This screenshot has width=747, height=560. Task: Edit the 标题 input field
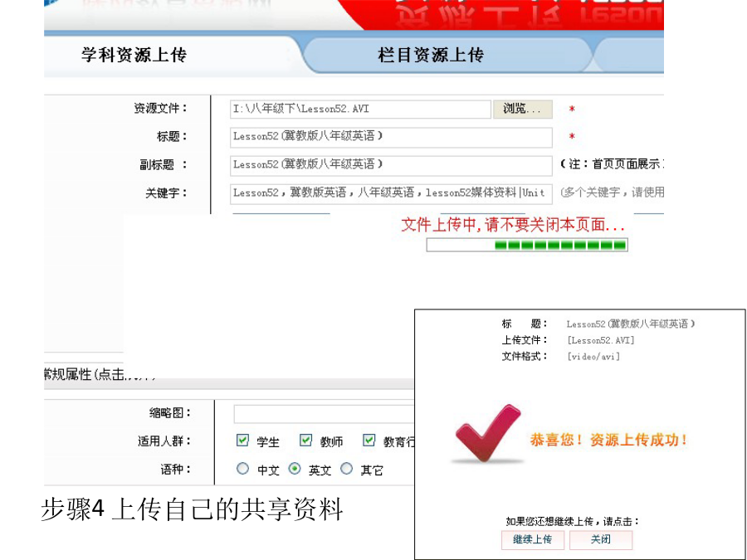click(391, 137)
